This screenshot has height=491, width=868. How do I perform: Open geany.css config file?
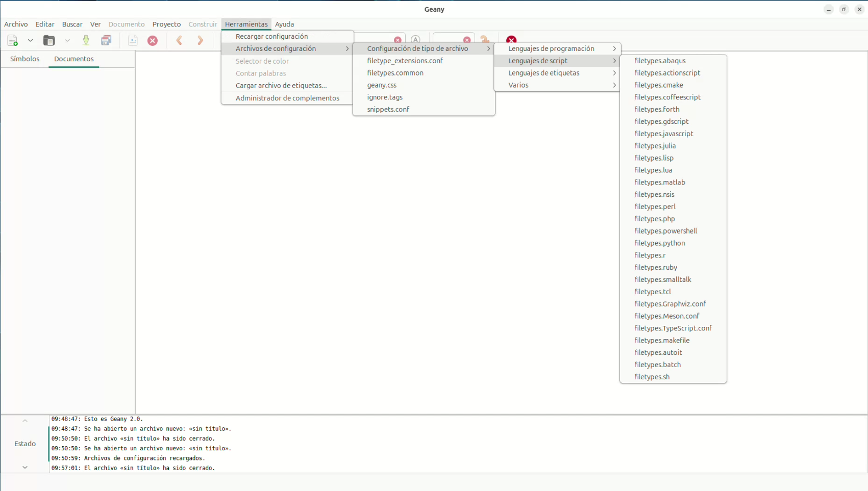[424, 85]
